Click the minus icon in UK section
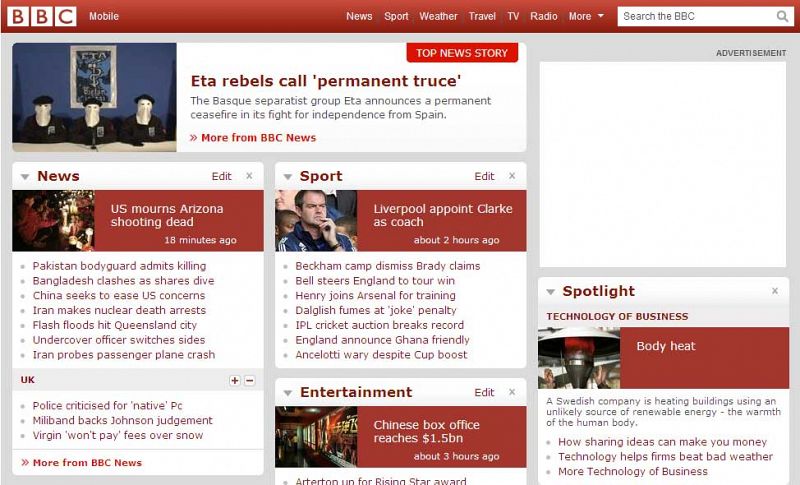The height and width of the screenshot is (485, 800). (x=249, y=380)
